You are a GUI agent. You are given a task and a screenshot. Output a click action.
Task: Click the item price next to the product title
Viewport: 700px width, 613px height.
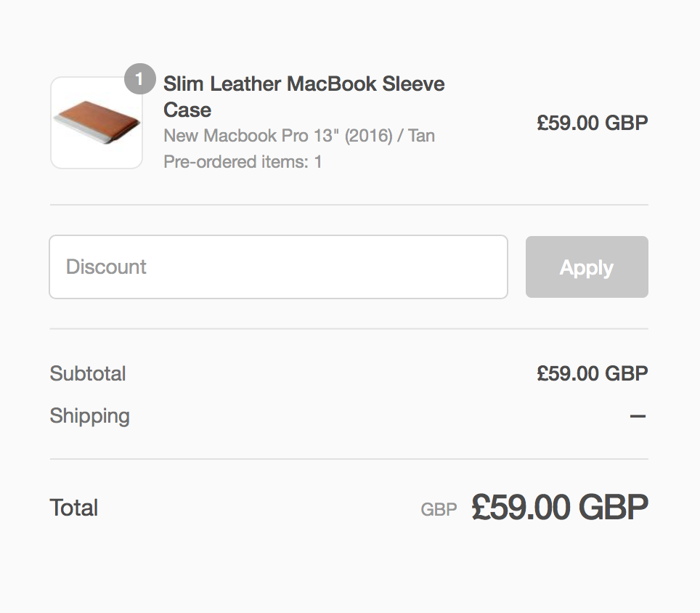[592, 123]
